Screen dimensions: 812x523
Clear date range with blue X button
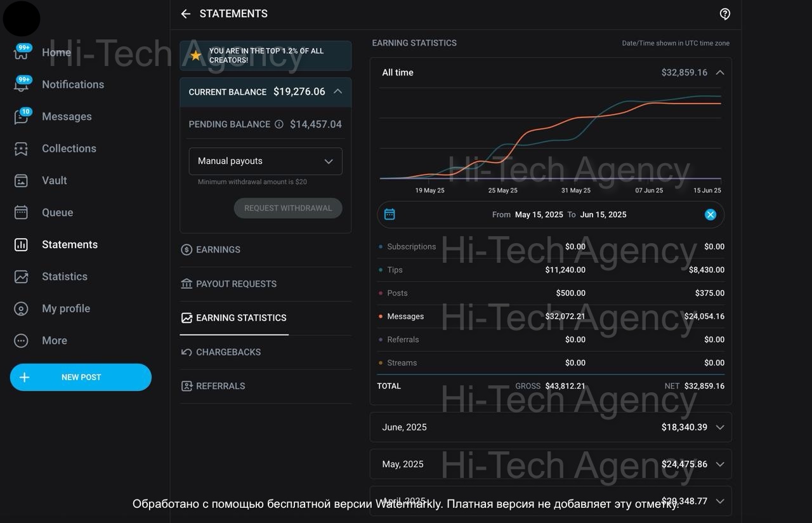710,215
